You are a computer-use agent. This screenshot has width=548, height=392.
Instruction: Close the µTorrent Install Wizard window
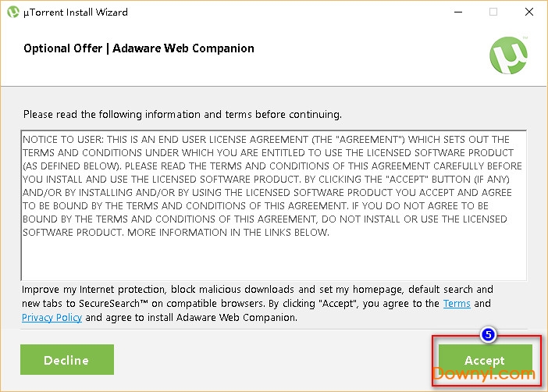529,12
